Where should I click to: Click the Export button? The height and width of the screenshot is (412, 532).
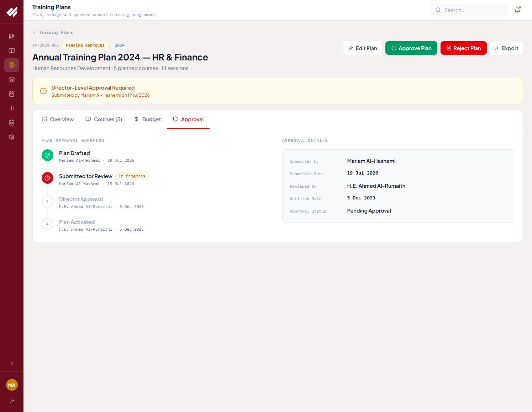[x=506, y=48]
